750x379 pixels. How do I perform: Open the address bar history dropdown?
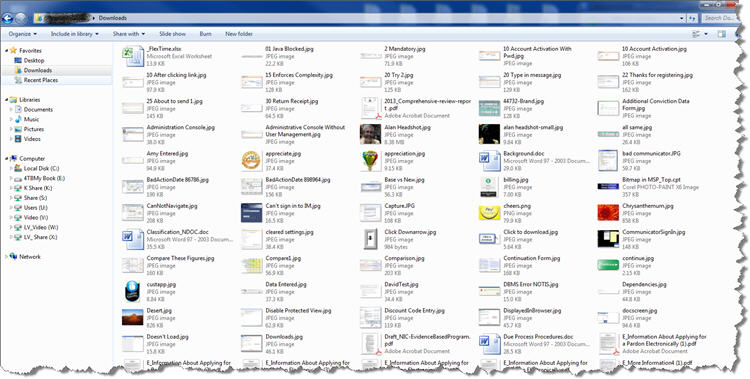click(x=682, y=18)
